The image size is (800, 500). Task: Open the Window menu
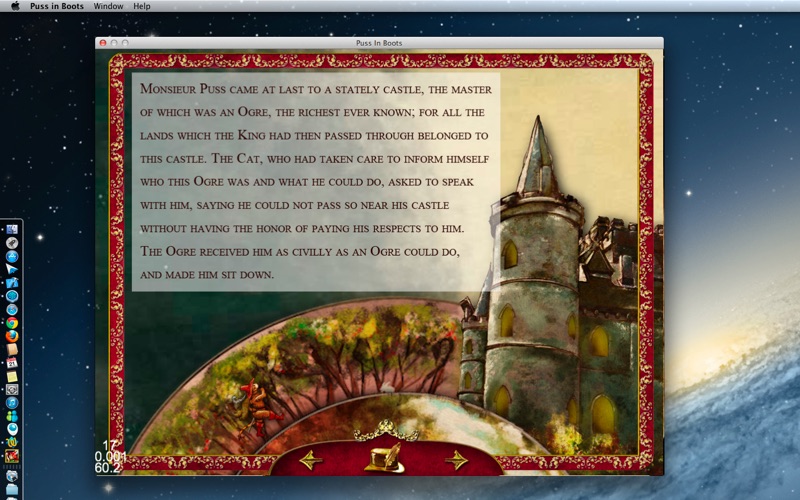(108, 6)
